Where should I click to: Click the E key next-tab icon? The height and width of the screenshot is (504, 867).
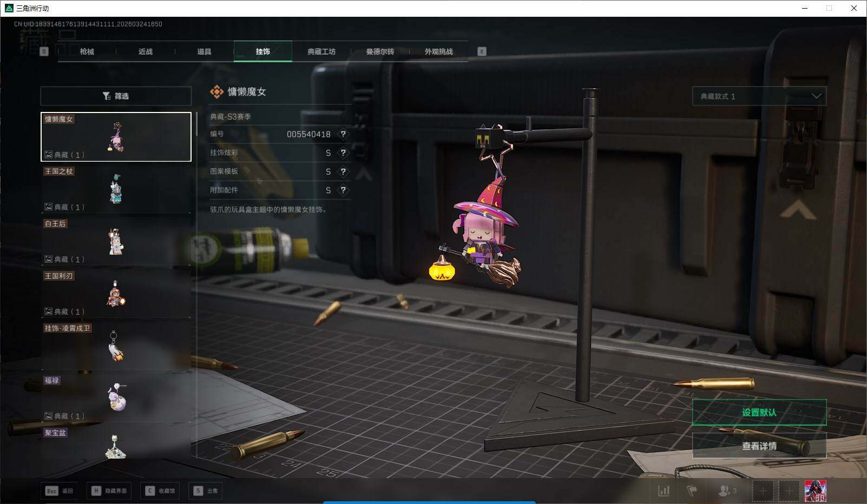pyautogui.click(x=482, y=51)
